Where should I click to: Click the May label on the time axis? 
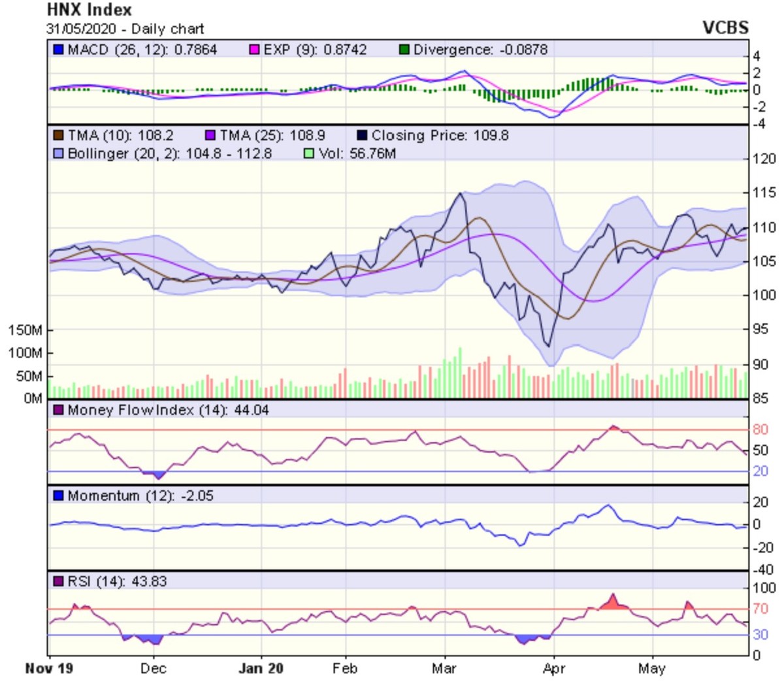(x=652, y=669)
